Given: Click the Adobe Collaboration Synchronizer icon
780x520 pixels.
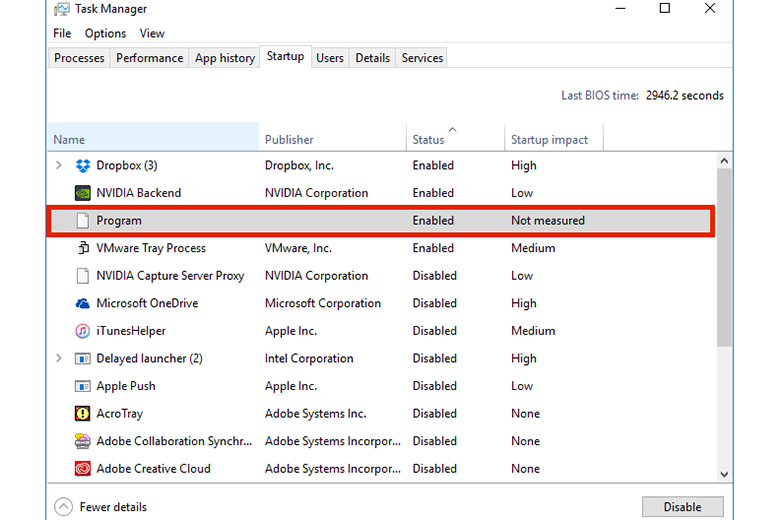Looking at the screenshot, I should [83, 441].
